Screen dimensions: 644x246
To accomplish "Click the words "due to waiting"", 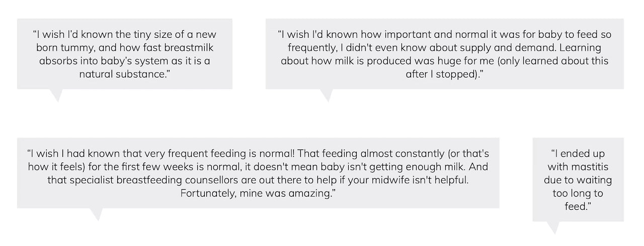I will 578,180.
